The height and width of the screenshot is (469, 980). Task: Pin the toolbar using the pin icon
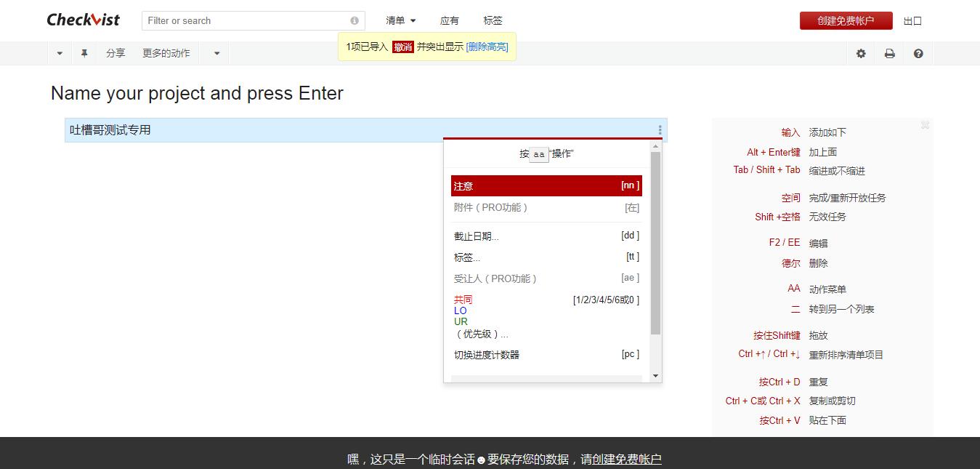pos(84,53)
